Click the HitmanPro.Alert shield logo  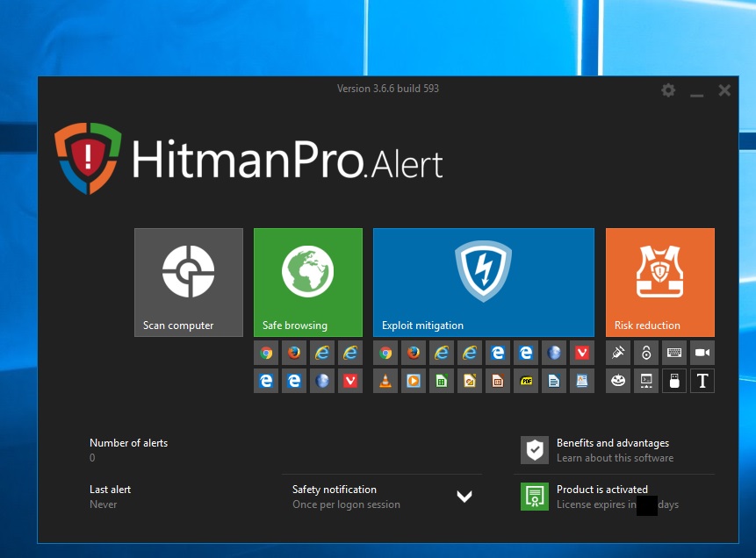click(87, 158)
